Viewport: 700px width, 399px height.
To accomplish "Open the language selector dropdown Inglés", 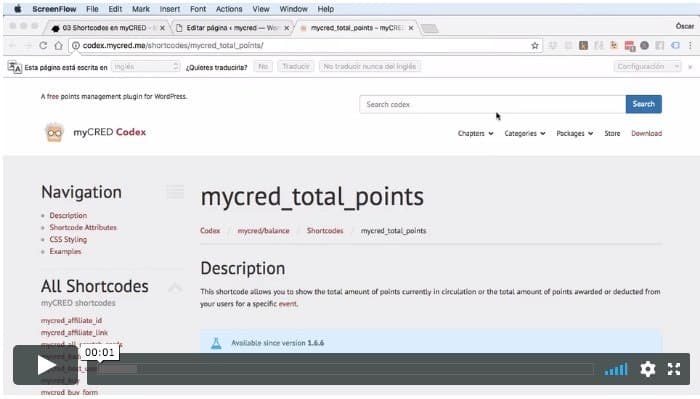I will pos(146,66).
